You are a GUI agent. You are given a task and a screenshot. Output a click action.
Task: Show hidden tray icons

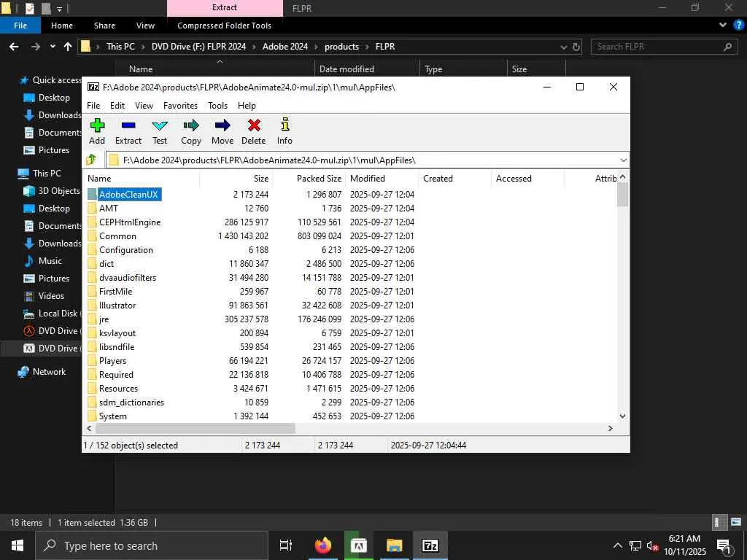coord(617,545)
